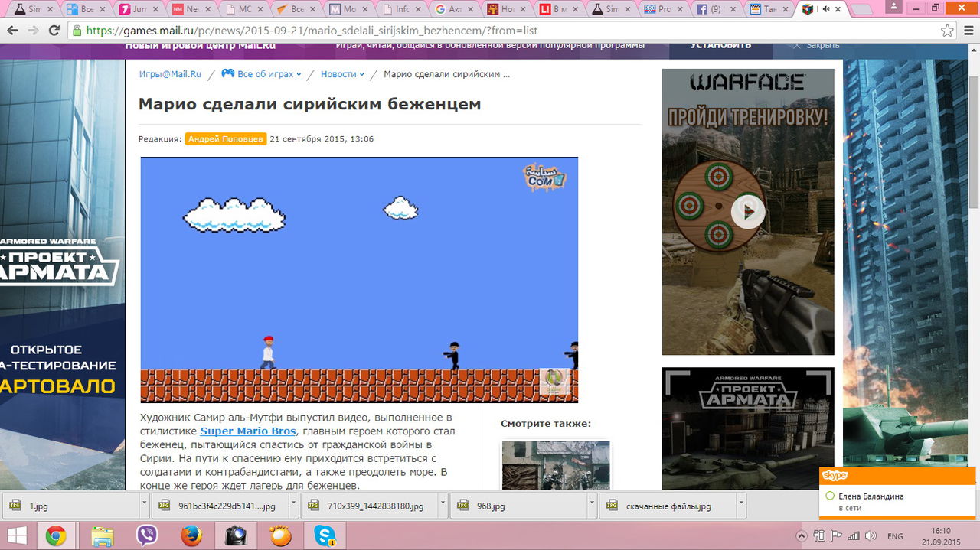Open author Андрей Поповцев's profile tag
The height and width of the screenshot is (550, 980).
[x=226, y=139]
